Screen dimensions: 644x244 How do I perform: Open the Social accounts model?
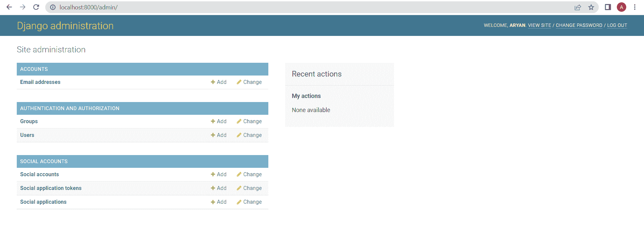click(x=40, y=174)
